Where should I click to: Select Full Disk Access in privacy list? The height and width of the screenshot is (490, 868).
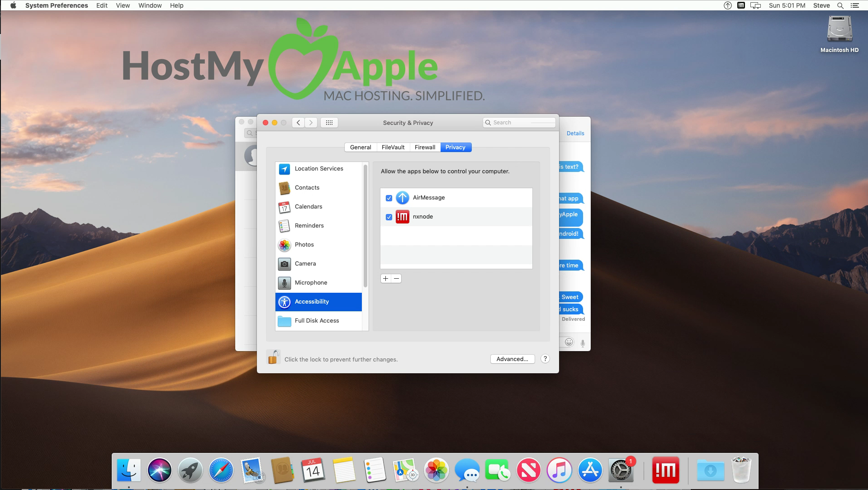[x=318, y=321]
